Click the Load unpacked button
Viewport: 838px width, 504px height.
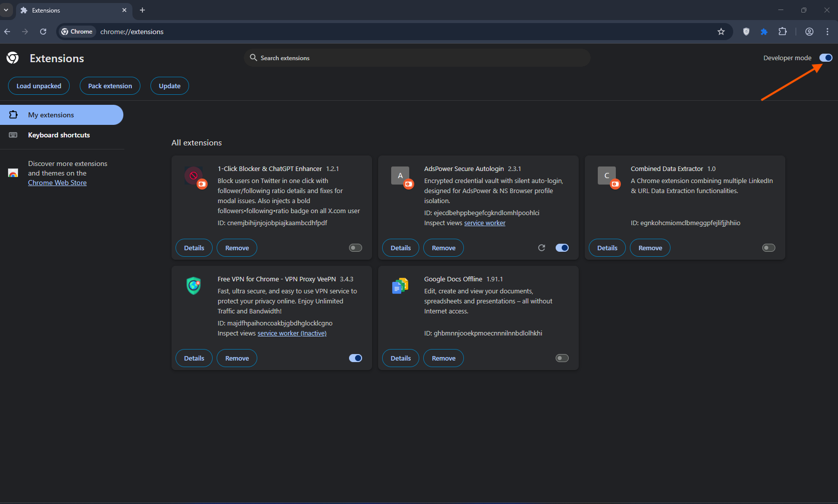point(39,86)
